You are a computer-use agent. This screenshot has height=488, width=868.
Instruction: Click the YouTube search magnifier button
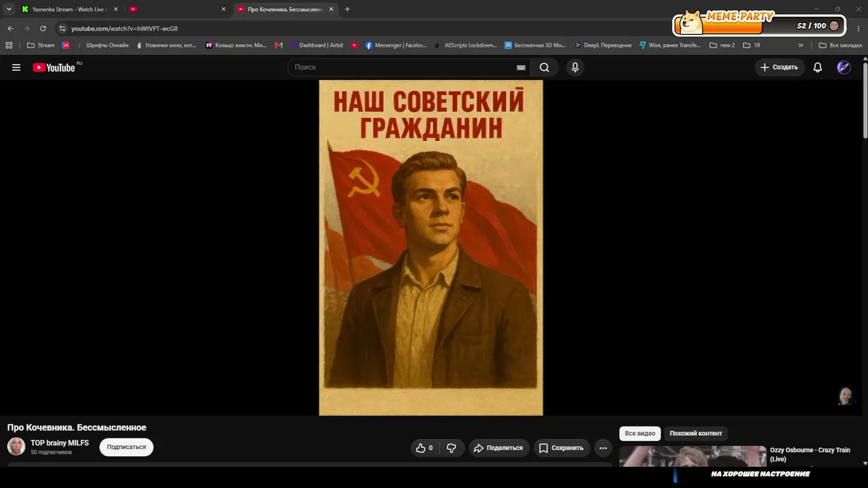click(545, 67)
